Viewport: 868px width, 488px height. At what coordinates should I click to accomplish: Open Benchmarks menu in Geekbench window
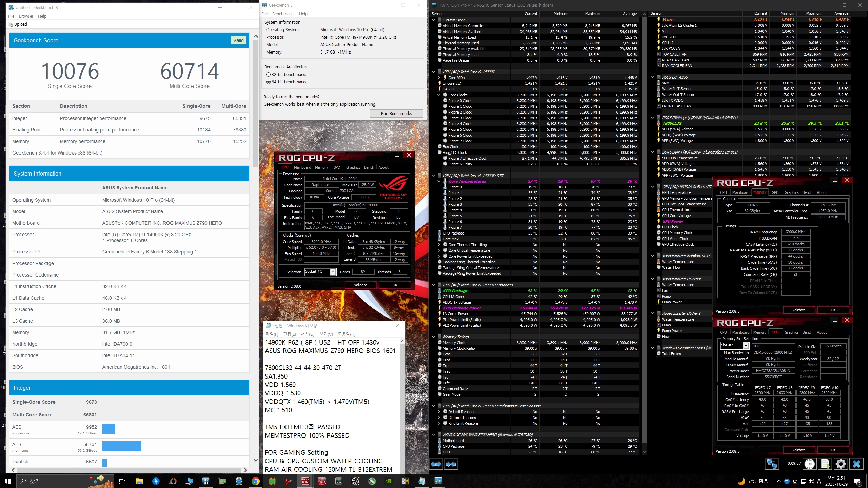(x=283, y=14)
